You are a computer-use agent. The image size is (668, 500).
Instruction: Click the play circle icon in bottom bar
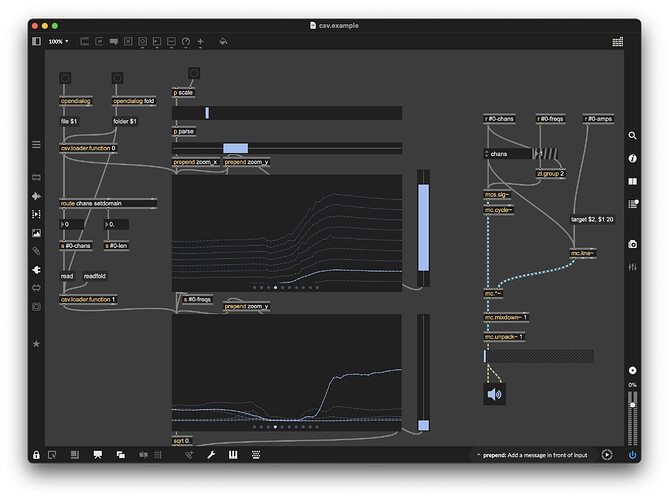click(x=607, y=455)
